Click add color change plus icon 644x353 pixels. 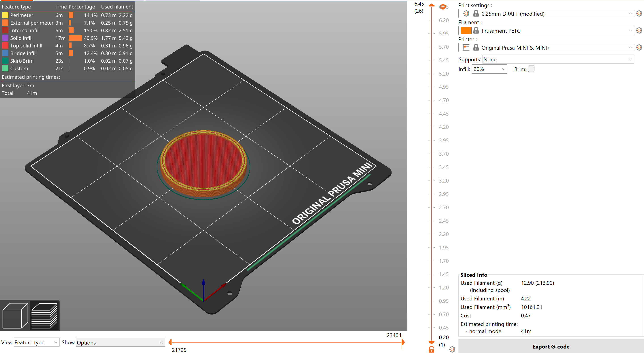(443, 7)
